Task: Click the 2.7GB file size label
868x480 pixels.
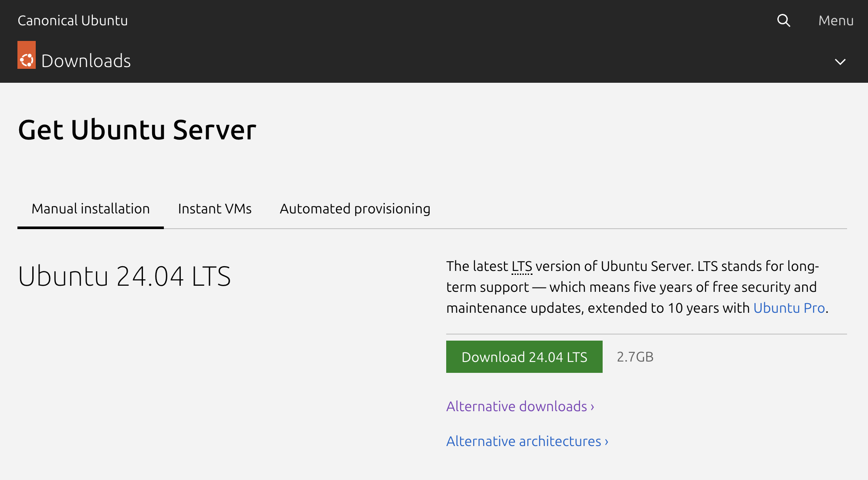Action: tap(635, 357)
